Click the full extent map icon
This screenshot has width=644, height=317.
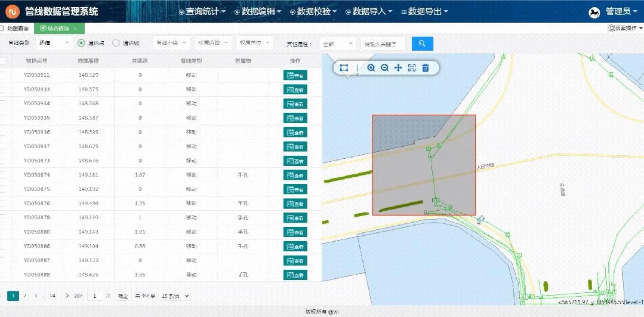[412, 67]
